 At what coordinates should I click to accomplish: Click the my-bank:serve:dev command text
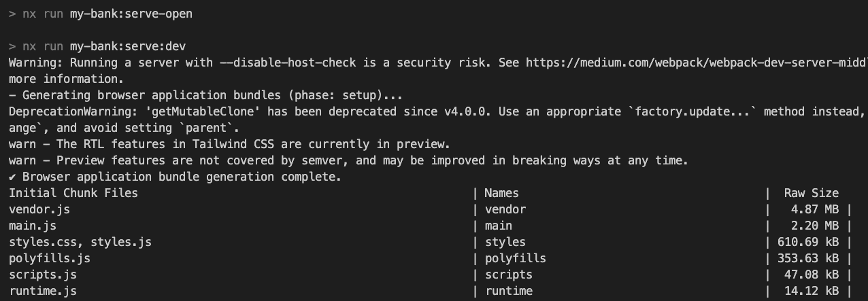point(128,46)
